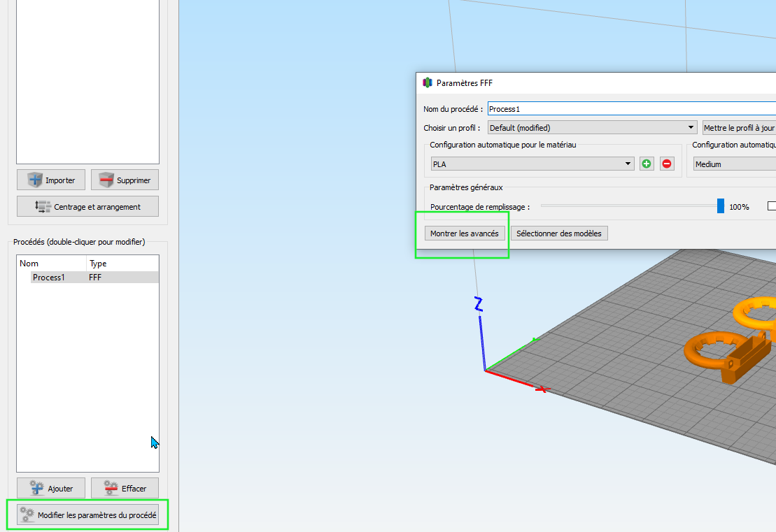Click the Type column header

(122, 264)
